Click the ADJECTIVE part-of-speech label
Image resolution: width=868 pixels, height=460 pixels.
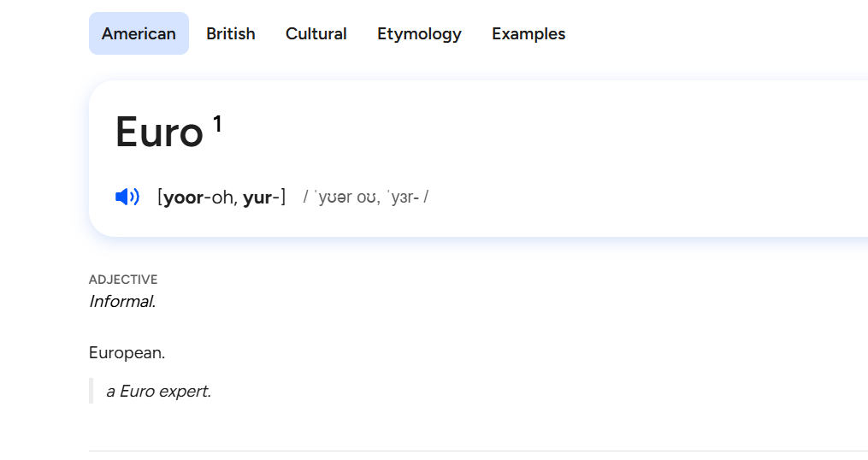point(123,280)
